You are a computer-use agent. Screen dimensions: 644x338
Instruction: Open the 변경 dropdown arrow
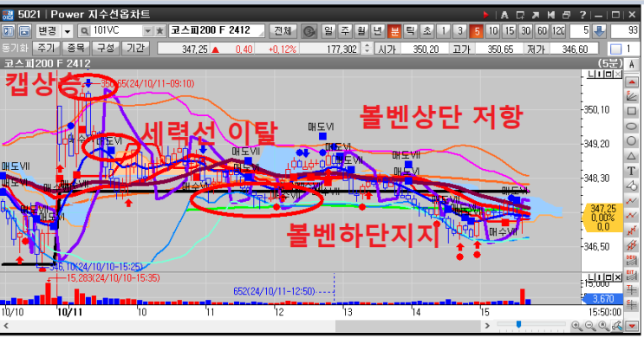pos(68,31)
